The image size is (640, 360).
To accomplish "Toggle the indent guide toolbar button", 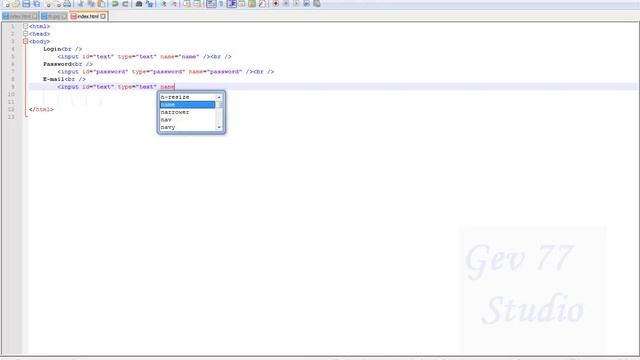I will 231,4.
